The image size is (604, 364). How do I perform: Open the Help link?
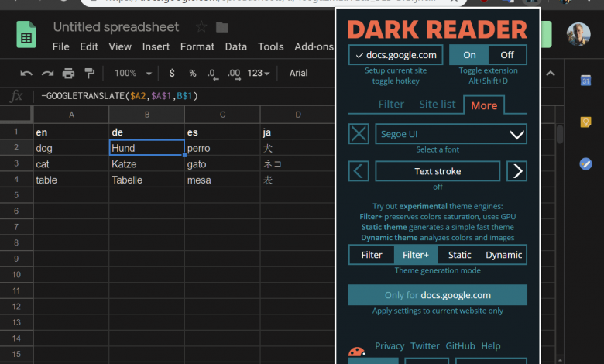(x=491, y=346)
